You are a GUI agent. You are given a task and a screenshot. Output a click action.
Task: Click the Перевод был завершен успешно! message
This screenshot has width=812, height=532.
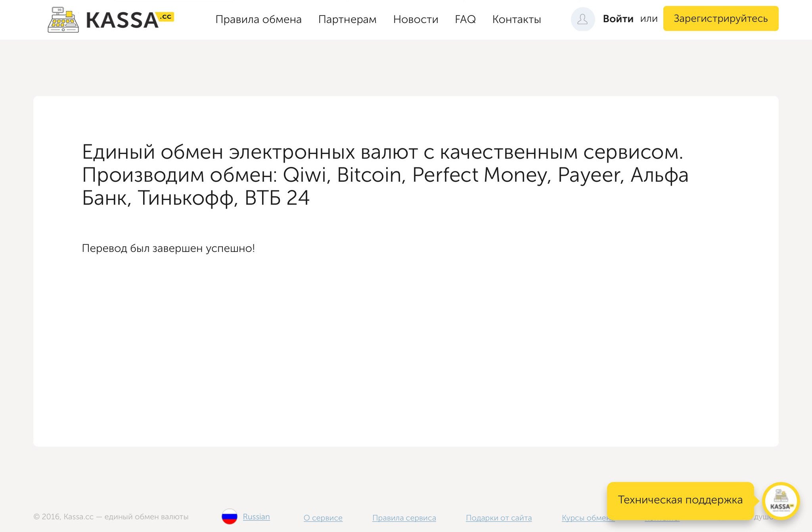(x=168, y=248)
